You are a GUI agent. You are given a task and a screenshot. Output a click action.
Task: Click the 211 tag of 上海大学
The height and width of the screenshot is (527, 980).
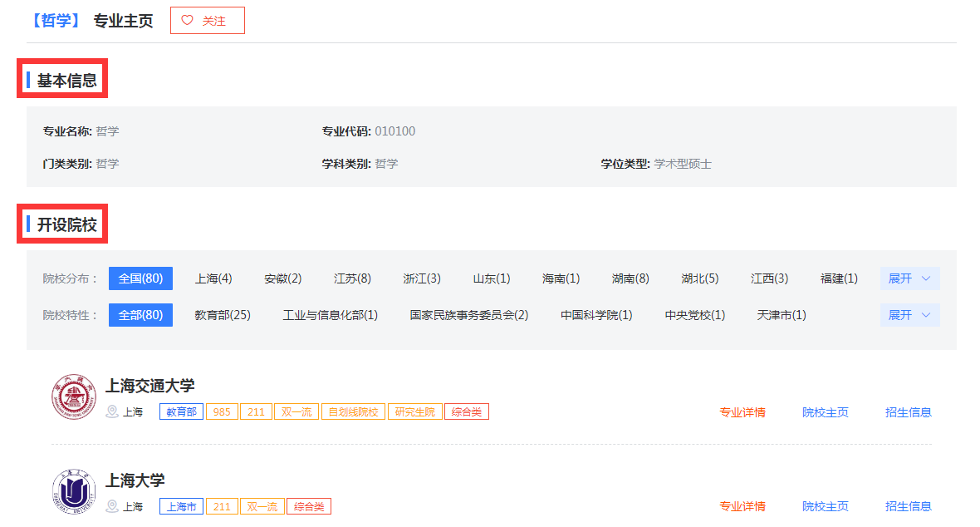coord(222,506)
